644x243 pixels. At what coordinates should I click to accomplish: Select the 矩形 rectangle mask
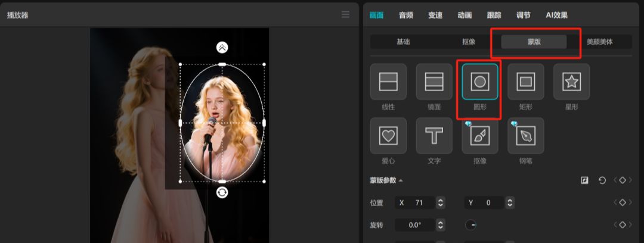pos(526,82)
